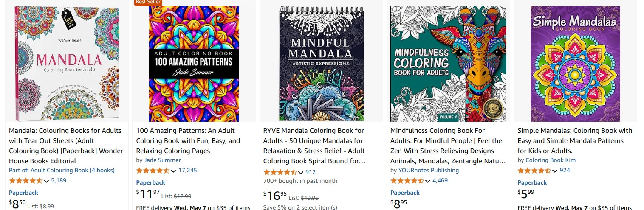Open Jade Summer author page
Viewport: 644px width, 210px height.
pos(162,160)
